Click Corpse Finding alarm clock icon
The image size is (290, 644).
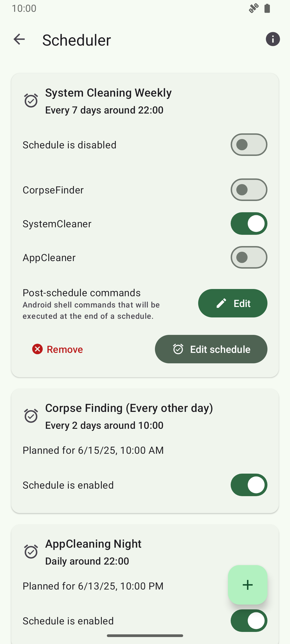click(x=31, y=416)
